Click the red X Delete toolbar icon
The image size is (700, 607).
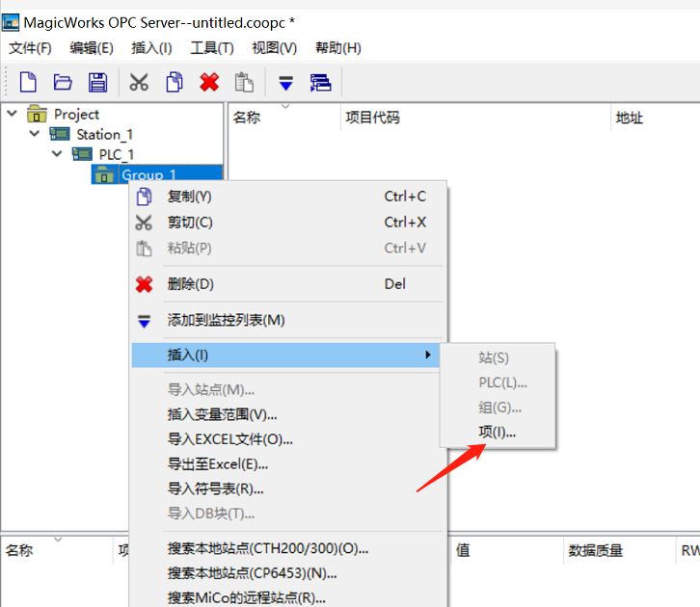(209, 82)
